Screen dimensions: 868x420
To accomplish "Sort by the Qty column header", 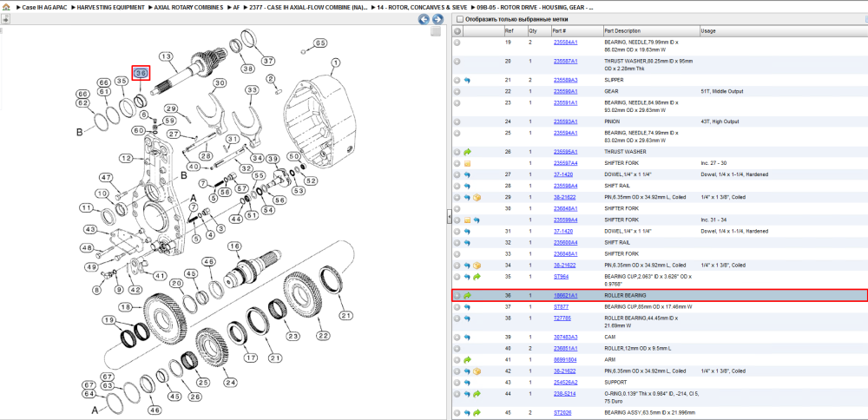I will (538, 31).
